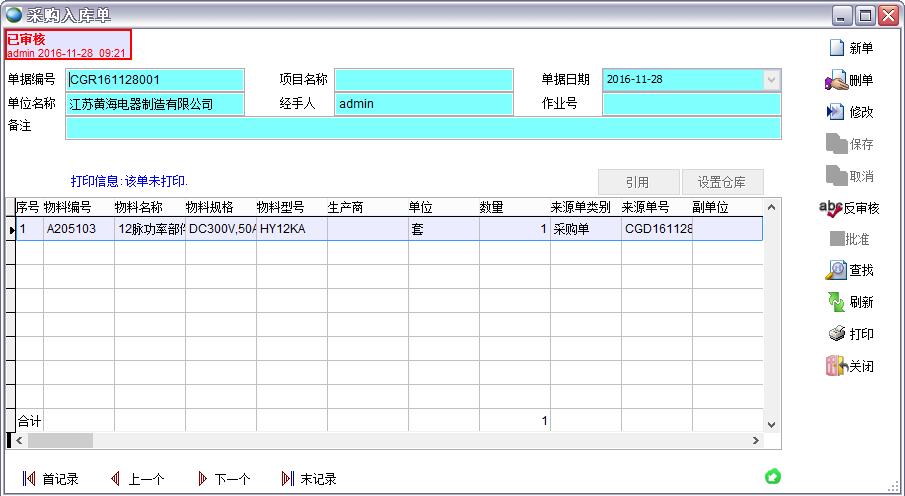Image resolution: width=905 pixels, height=496 pixels.
Task: Print the document using 打印
Action: (x=836, y=334)
